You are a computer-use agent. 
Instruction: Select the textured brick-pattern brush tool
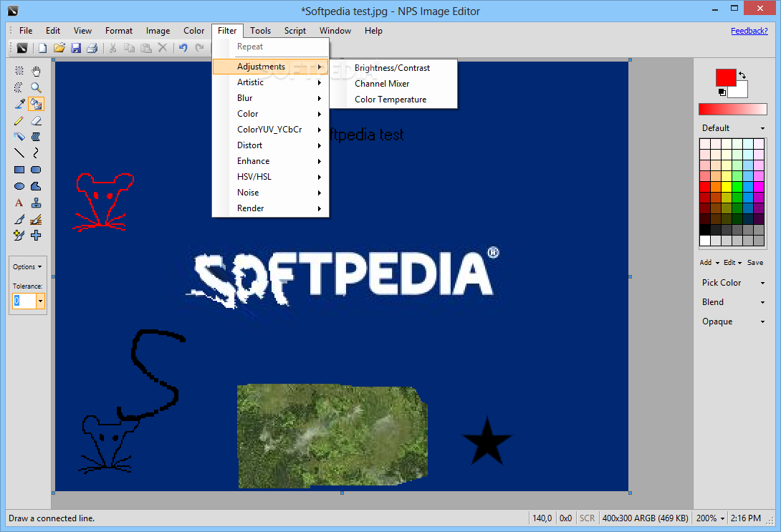[36, 219]
